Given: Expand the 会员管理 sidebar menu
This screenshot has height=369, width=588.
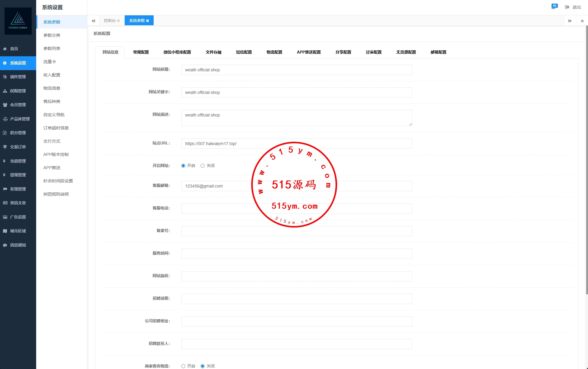Looking at the screenshot, I should click(18, 105).
